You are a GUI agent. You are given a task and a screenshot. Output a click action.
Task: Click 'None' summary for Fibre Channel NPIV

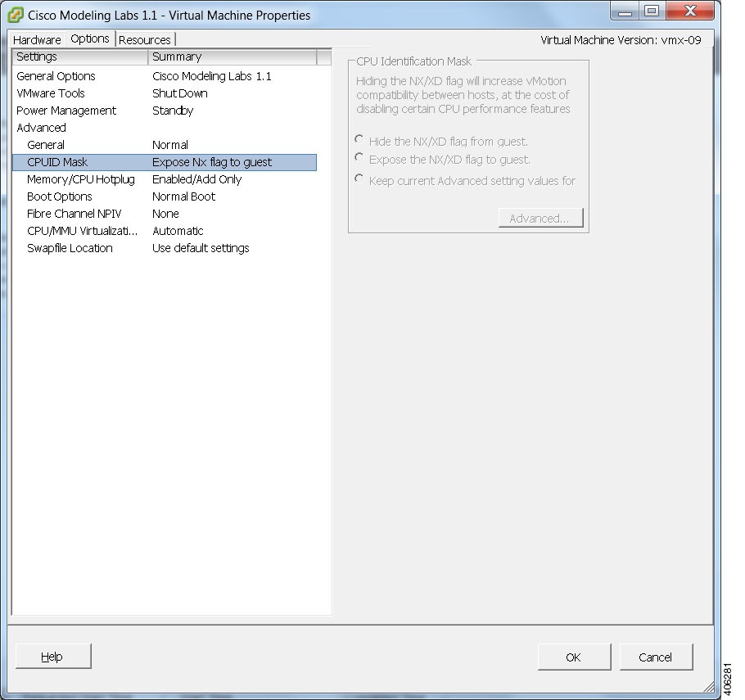coord(166,214)
